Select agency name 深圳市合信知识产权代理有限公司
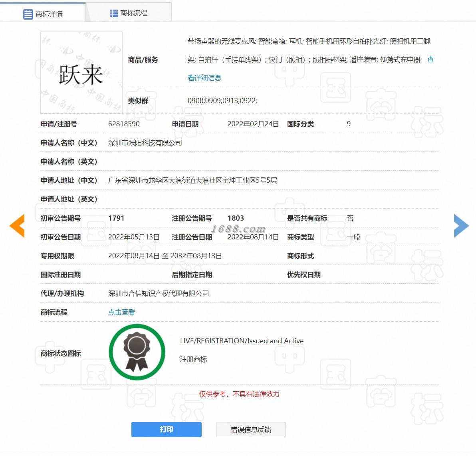This screenshot has height=456, width=476. pyautogui.click(x=159, y=293)
